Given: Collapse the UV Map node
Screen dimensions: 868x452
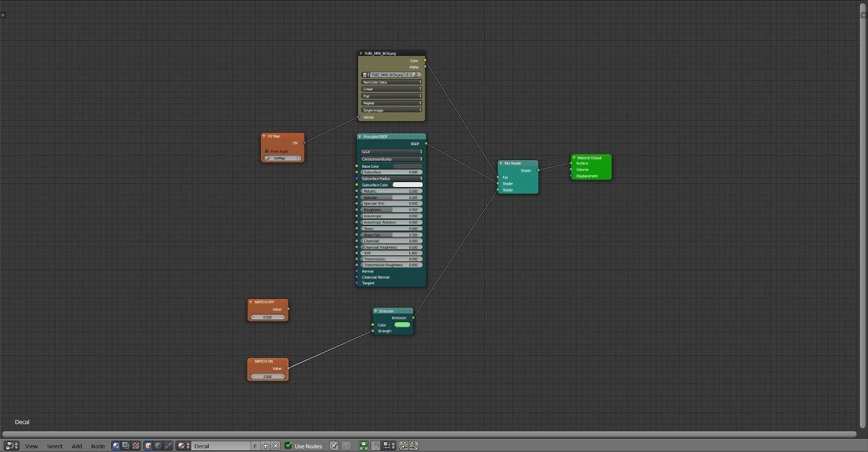Looking at the screenshot, I should [264, 136].
